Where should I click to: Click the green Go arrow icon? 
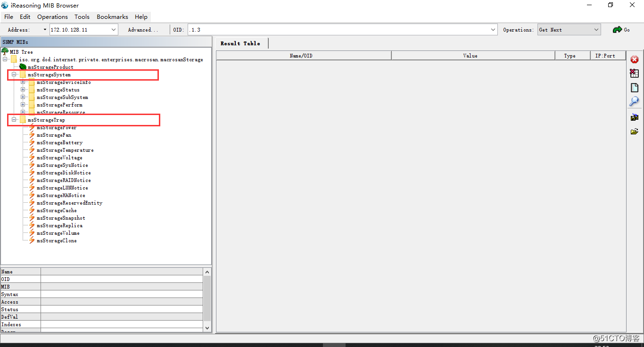coord(617,30)
